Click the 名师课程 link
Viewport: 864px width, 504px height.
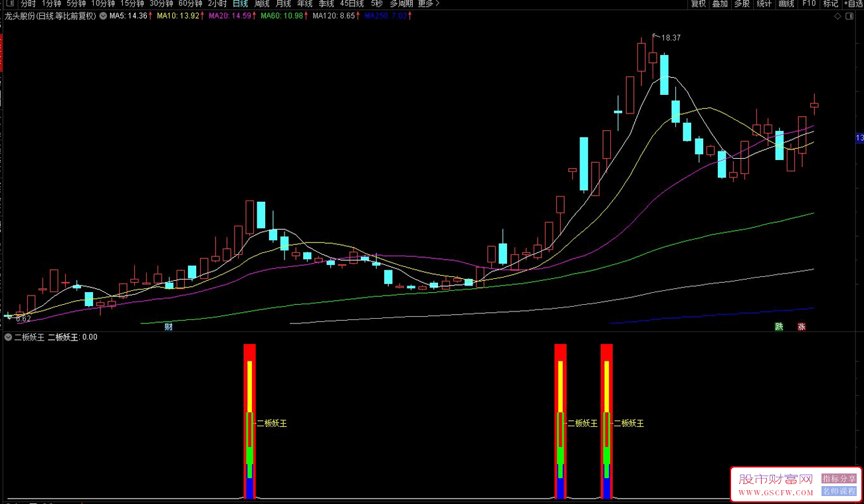(839, 491)
